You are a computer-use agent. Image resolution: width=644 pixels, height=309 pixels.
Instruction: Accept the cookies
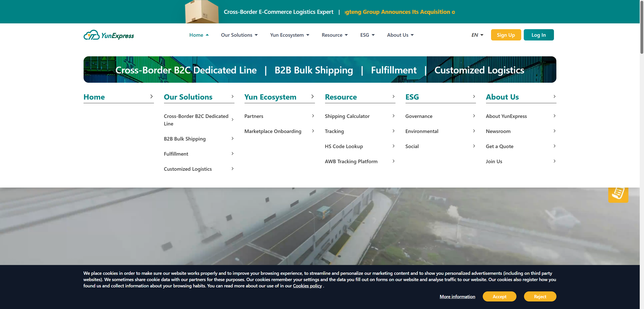[499, 296]
